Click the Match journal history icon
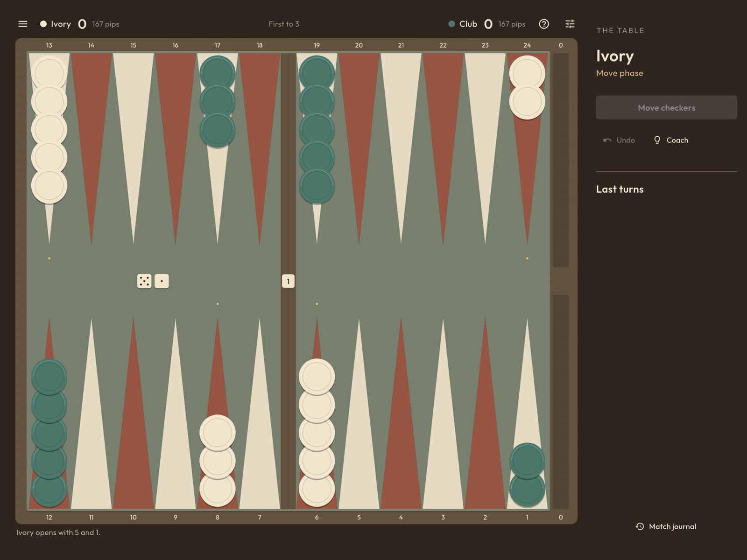This screenshot has width=747, height=560. pyautogui.click(x=640, y=526)
